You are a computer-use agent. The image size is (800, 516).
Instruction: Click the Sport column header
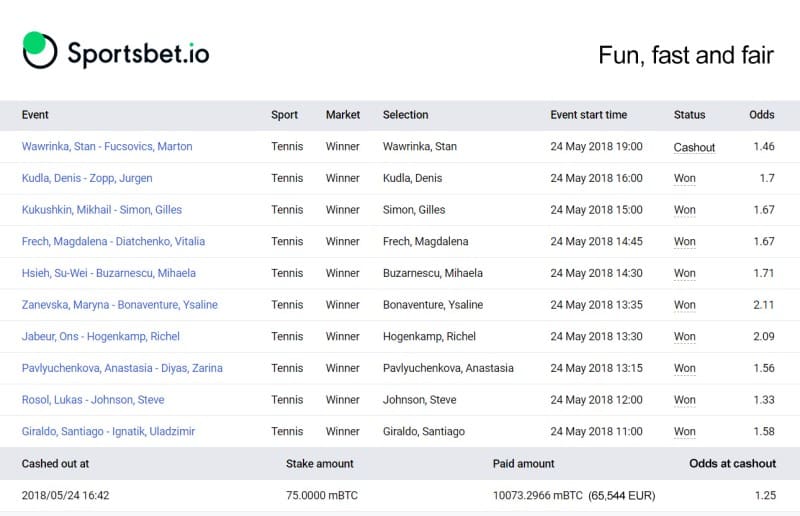(284, 115)
